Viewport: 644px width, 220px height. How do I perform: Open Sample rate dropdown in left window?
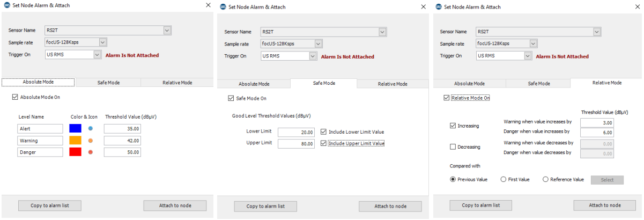(x=103, y=42)
